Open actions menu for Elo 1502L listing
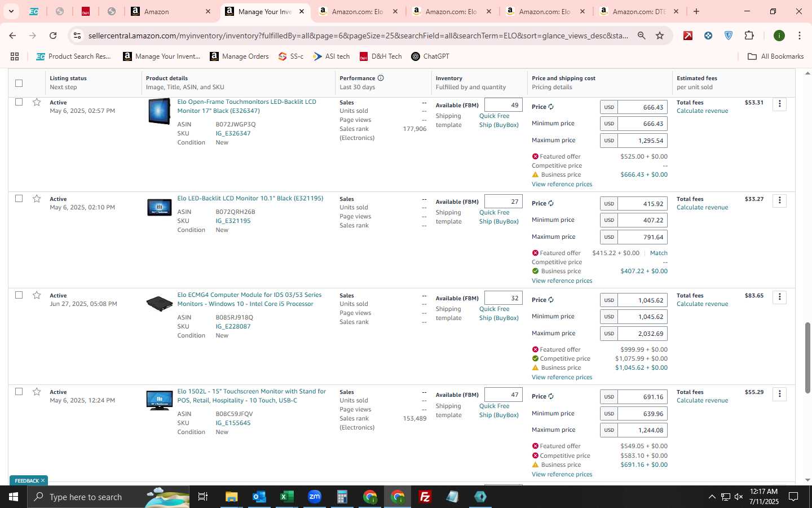This screenshot has width=812, height=508. coord(780,393)
